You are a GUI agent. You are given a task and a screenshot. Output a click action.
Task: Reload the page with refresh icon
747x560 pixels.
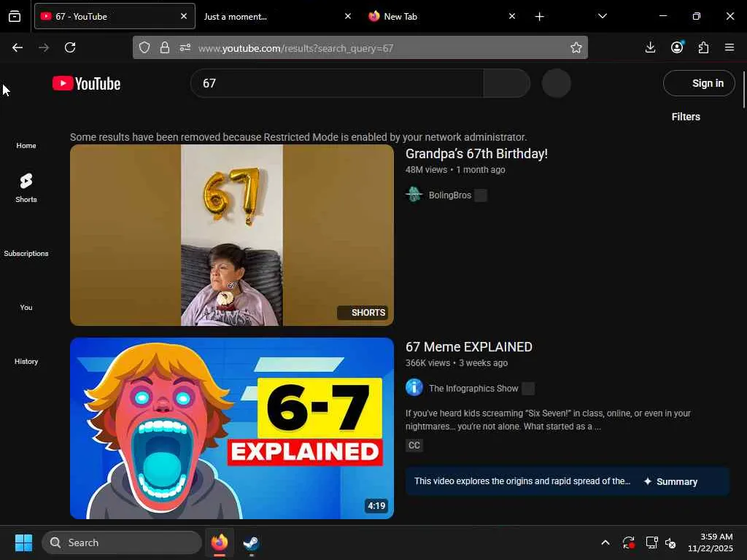click(x=70, y=47)
